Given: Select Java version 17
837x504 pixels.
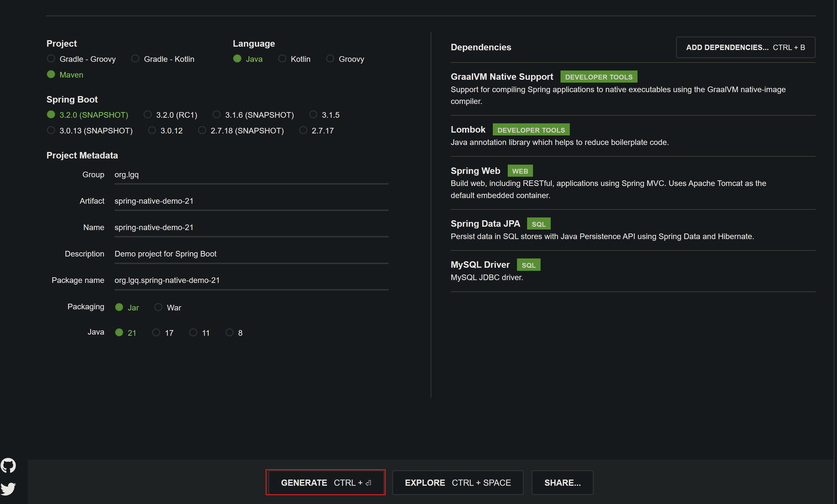Looking at the screenshot, I should pos(163,333).
